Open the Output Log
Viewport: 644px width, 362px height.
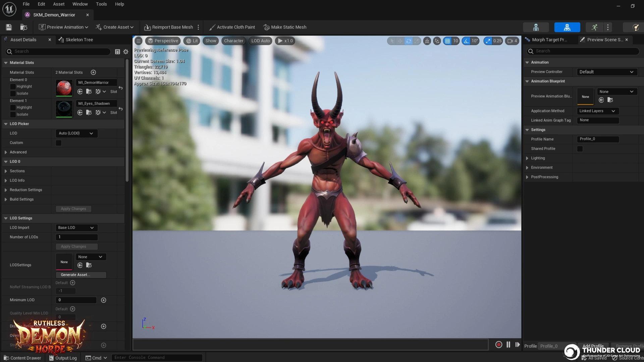coord(63,358)
